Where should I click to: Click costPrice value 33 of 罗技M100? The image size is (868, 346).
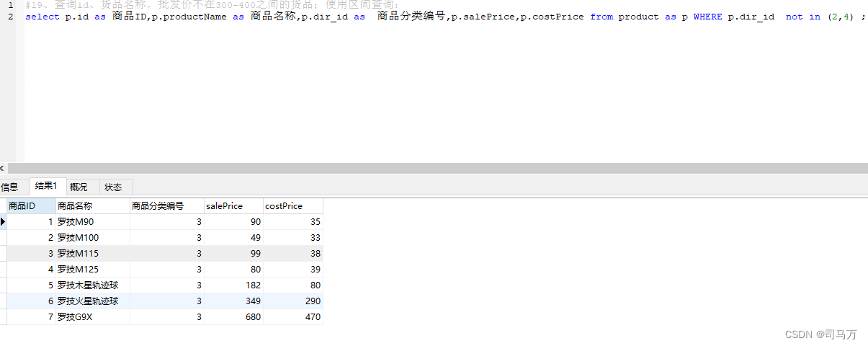click(293, 238)
